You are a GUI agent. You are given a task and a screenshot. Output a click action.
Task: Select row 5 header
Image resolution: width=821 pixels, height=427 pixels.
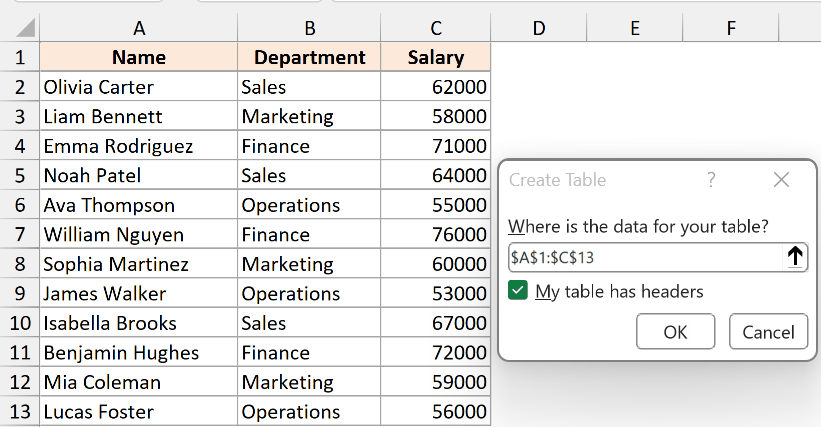click(x=20, y=175)
